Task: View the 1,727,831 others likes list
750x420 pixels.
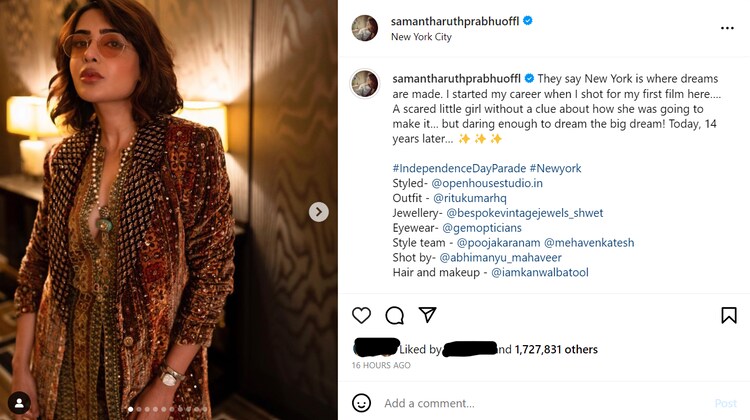Action: [556, 349]
